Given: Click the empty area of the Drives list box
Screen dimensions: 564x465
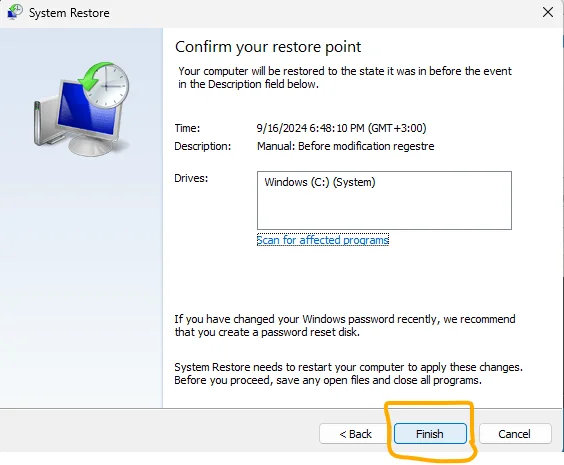Looking at the screenshot, I should tap(384, 210).
